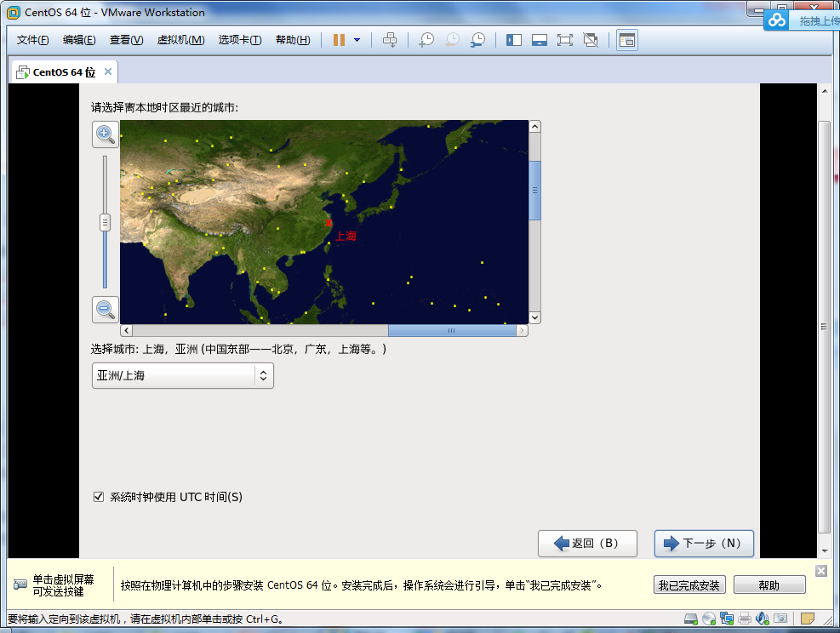
Task: Click the hard disk status icon
Action: [x=690, y=618]
